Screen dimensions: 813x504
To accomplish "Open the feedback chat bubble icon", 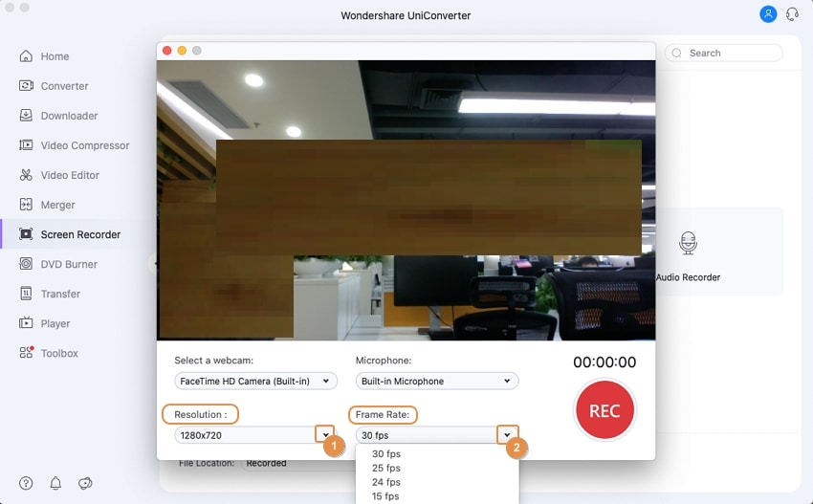I will click(85, 483).
